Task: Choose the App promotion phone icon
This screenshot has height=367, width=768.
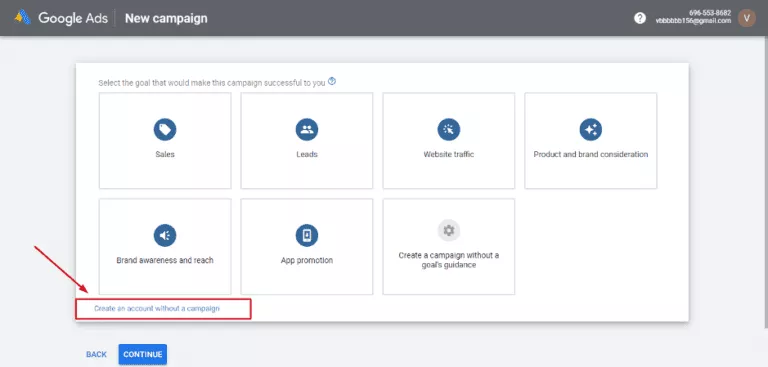Action: (307, 236)
